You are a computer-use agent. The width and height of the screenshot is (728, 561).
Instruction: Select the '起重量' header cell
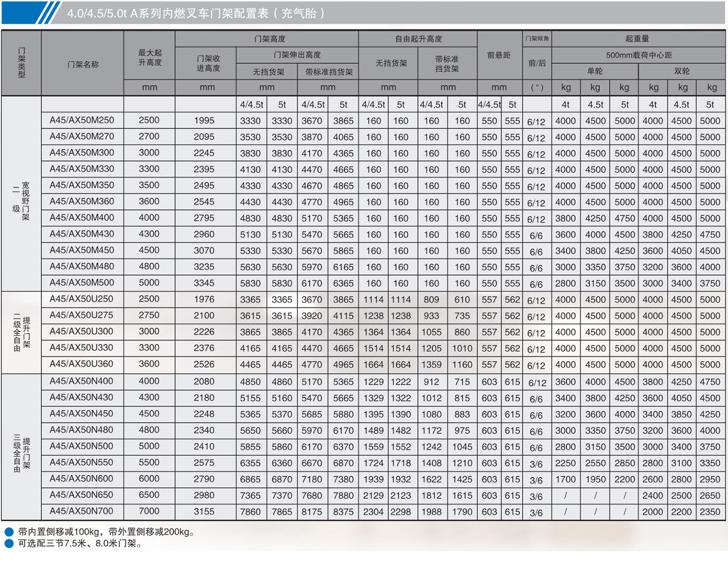pyautogui.click(x=638, y=39)
